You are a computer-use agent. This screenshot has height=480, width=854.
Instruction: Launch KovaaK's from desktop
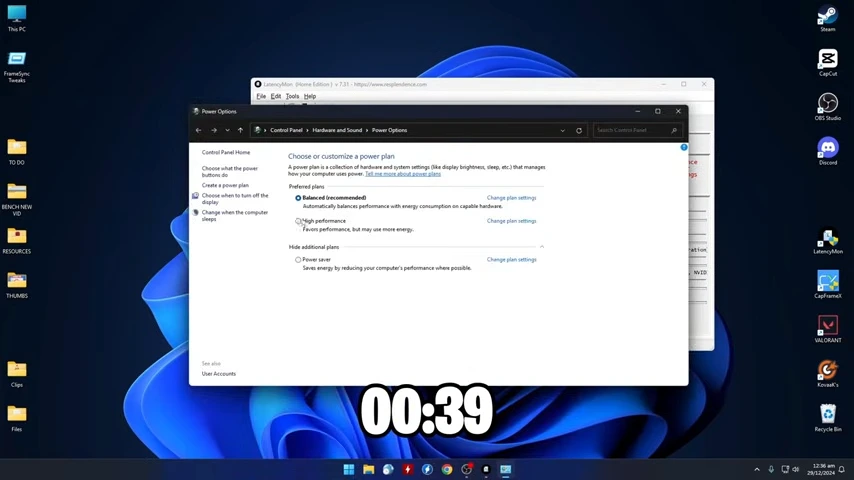(827, 374)
